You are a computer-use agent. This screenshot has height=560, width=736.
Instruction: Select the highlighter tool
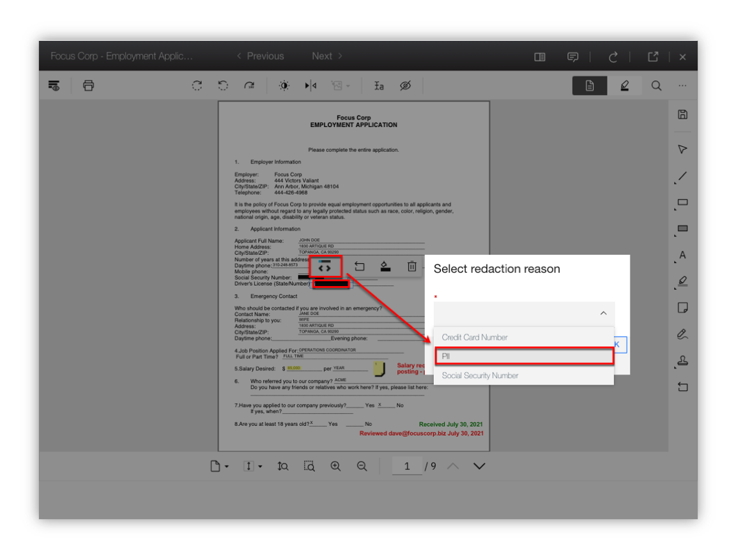(682, 282)
